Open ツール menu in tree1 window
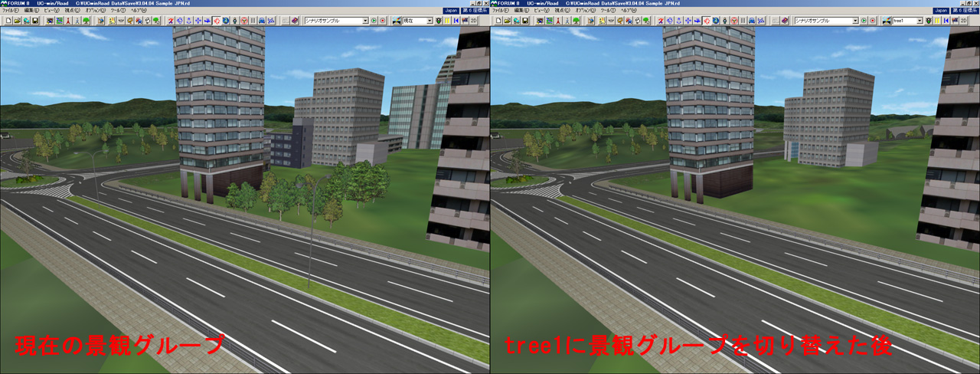 pyautogui.click(x=608, y=11)
